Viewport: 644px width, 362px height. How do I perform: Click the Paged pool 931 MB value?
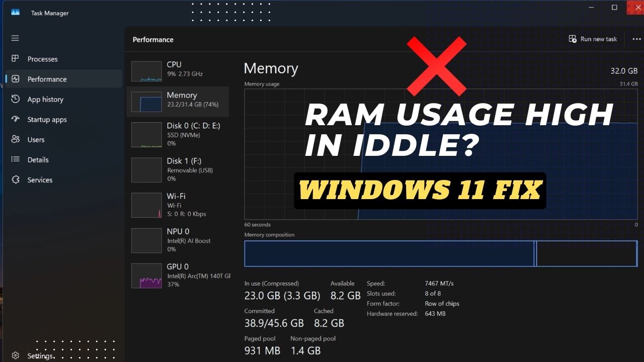coord(262,350)
